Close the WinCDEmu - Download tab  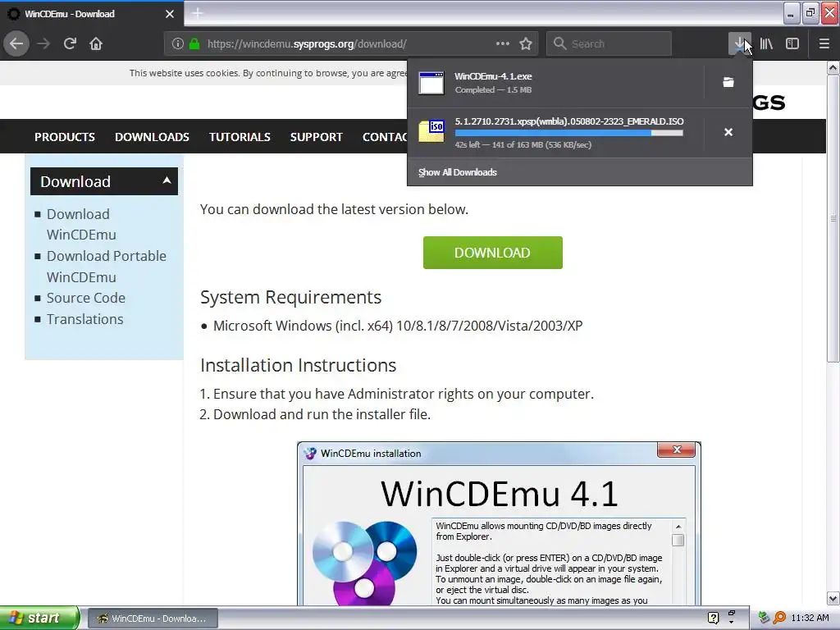[169, 14]
